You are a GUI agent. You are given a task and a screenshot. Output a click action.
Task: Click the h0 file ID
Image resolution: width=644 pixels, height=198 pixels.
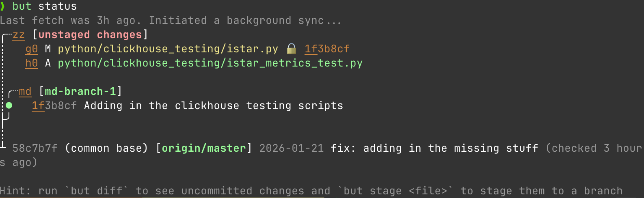[32, 63]
